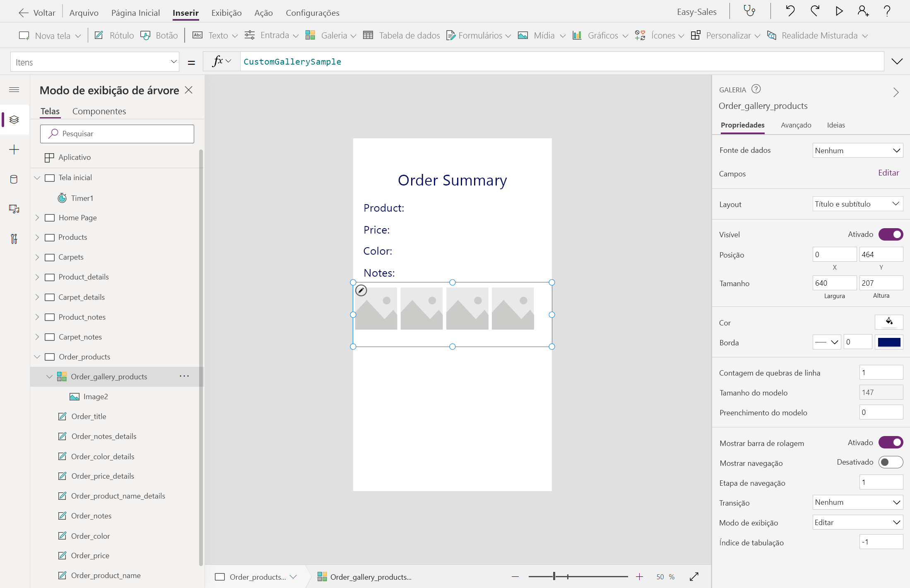Toggle Mostrar barra de rolagem switch

tap(891, 442)
